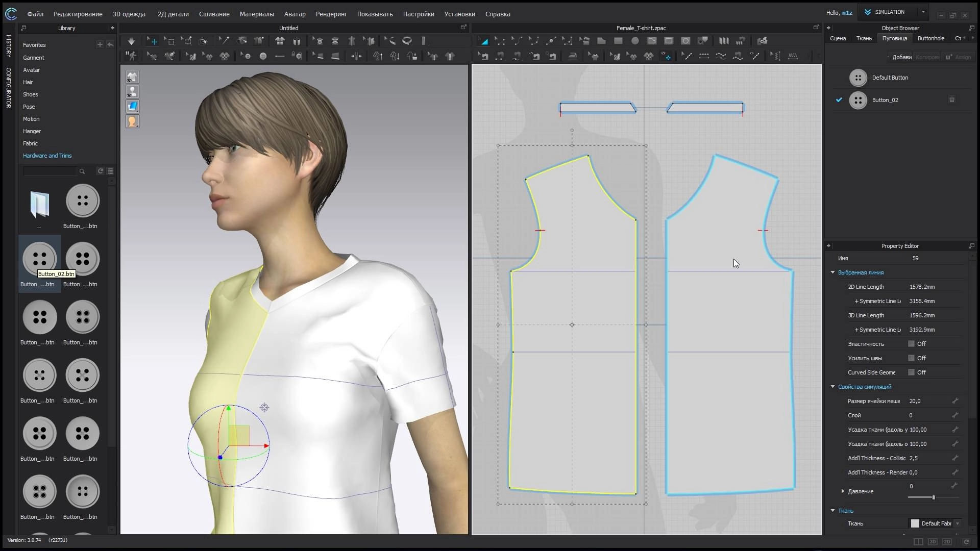Screen dimensions: 980x551
Task: Open the Hardware and Trims category
Action: click(x=47, y=156)
